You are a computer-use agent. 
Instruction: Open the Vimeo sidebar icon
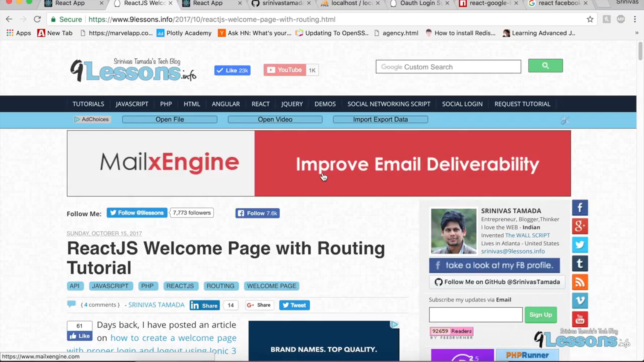580,300
